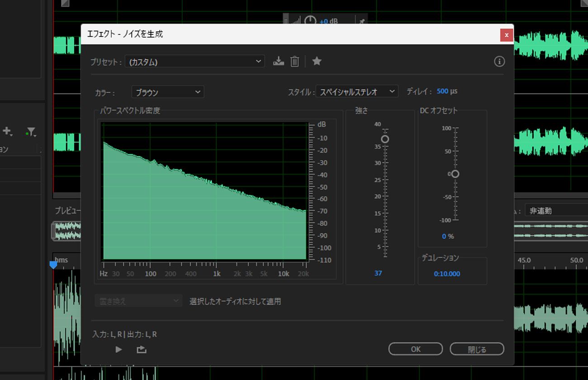Click the blue playhead marker on the timeline
Screen dimensions: 588x380
tap(53, 265)
